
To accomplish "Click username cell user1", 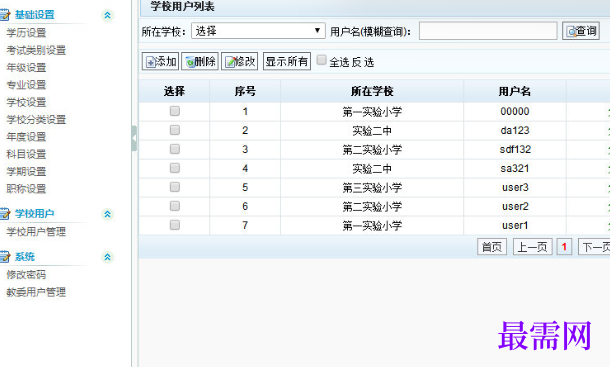I will (515, 225).
